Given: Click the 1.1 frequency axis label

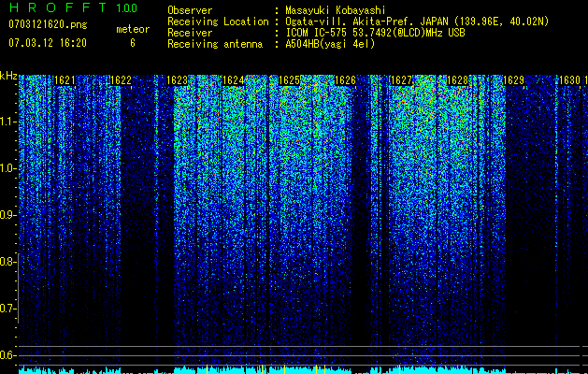Looking at the screenshot, I should pos(7,122).
